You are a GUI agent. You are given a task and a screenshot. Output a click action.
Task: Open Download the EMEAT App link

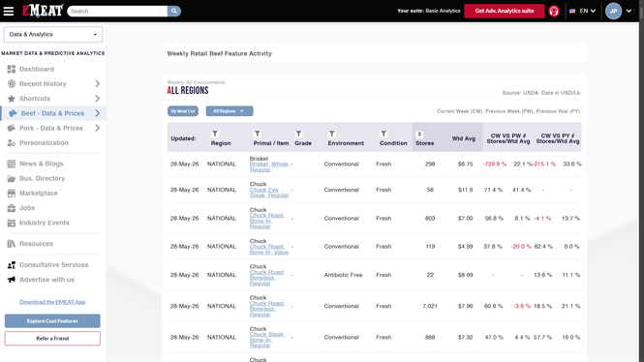[52, 302]
